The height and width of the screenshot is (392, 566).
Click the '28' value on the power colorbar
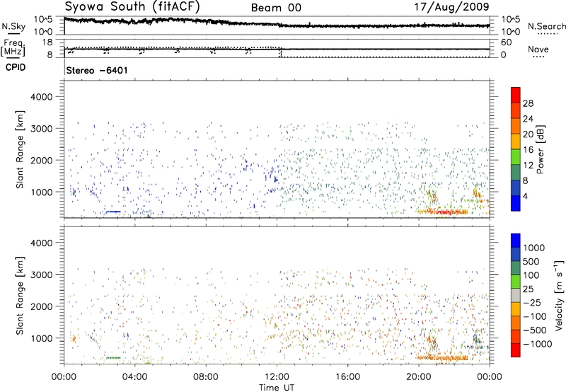(528, 103)
